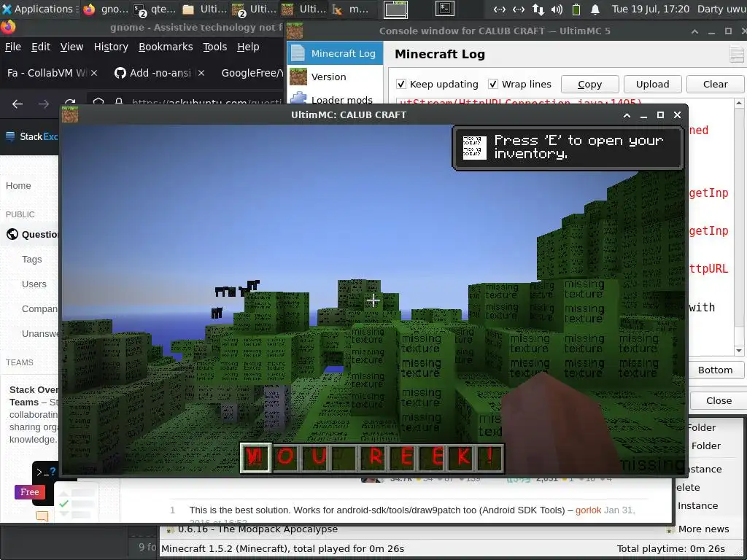The height and width of the screenshot is (560, 747).
Task: Shade the UltimMC CALUB CRAFT window with up-arrow
Action: [627, 115]
